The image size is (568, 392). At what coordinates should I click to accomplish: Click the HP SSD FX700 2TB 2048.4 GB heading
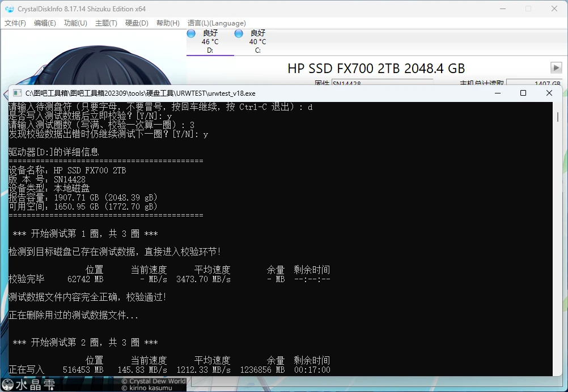pos(376,68)
